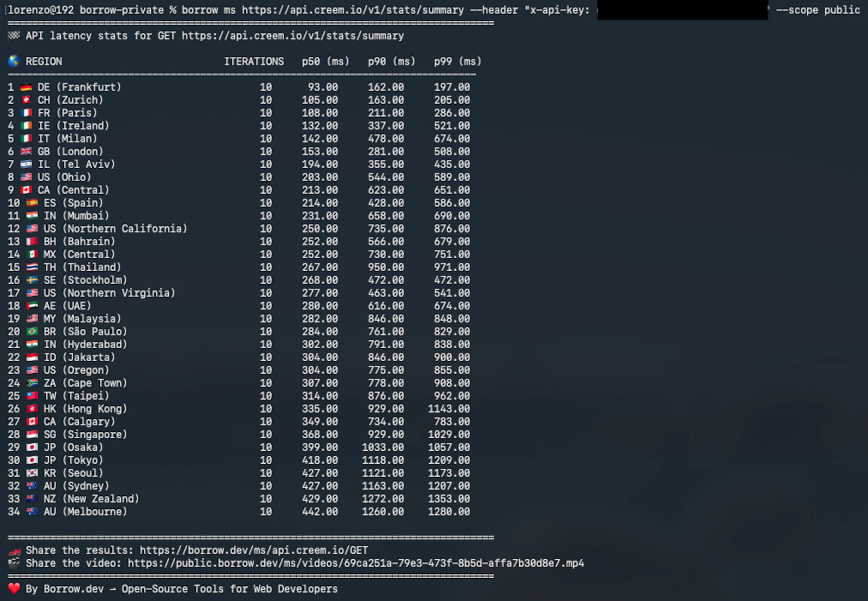Click the api.creem.io URL in the command line

[x=353, y=10]
